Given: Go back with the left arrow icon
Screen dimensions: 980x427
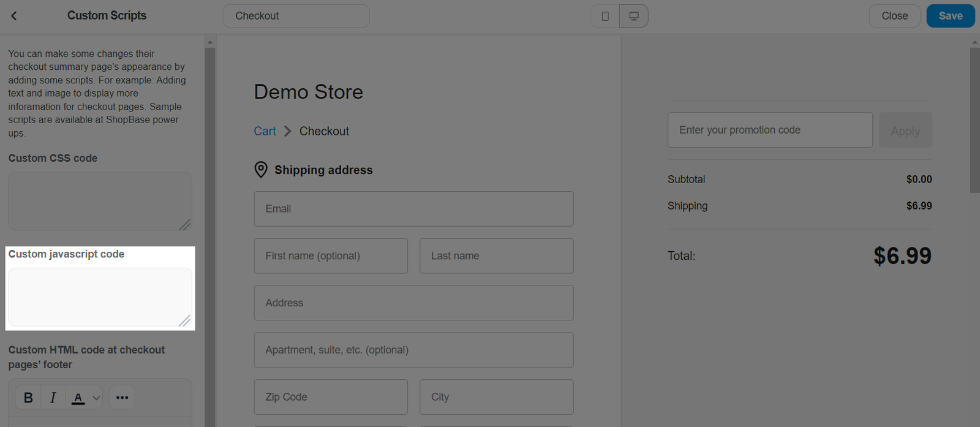Looking at the screenshot, I should pyautogui.click(x=14, y=16).
